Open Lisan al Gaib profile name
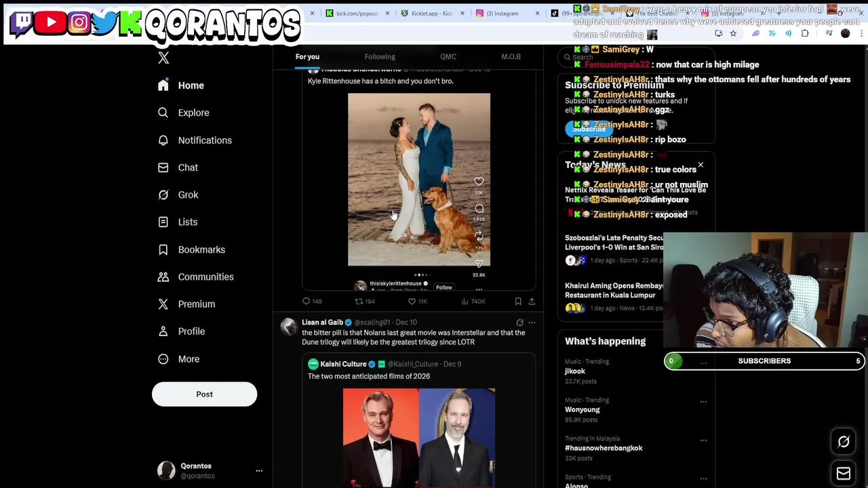 point(322,323)
